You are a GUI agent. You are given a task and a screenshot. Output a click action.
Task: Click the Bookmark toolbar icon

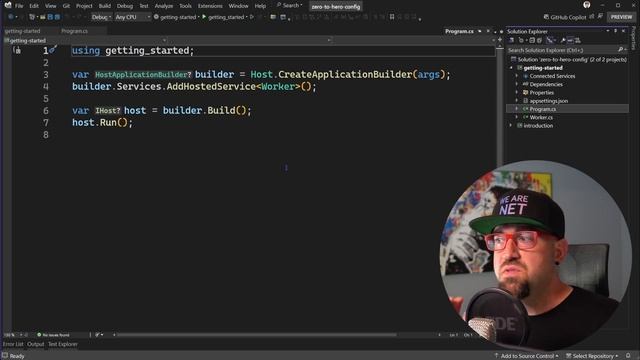point(392,17)
